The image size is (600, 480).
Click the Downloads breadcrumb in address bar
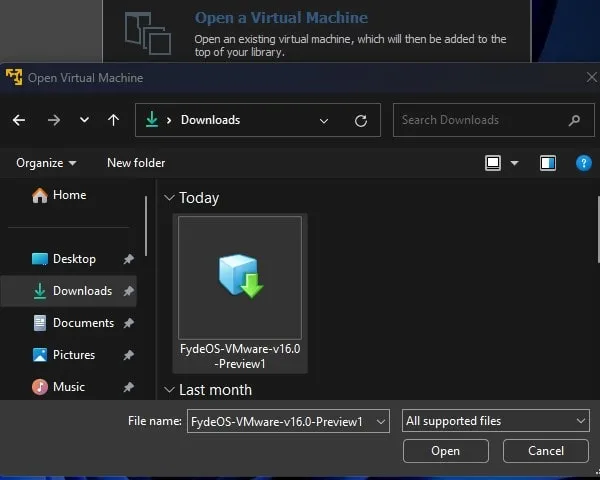tap(210, 120)
